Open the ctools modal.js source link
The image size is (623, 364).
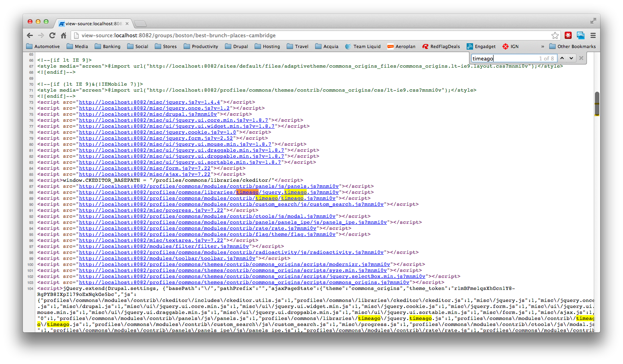click(x=207, y=216)
